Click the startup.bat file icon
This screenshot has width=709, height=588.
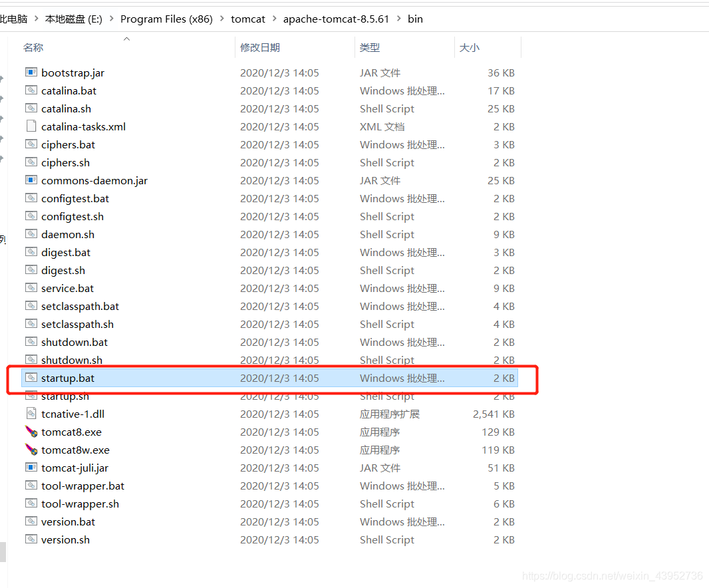point(31,378)
